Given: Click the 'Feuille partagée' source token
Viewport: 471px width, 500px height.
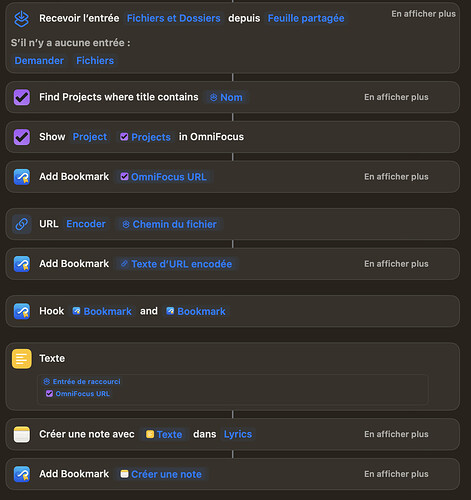Looking at the screenshot, I should click(x=306, y=18).
